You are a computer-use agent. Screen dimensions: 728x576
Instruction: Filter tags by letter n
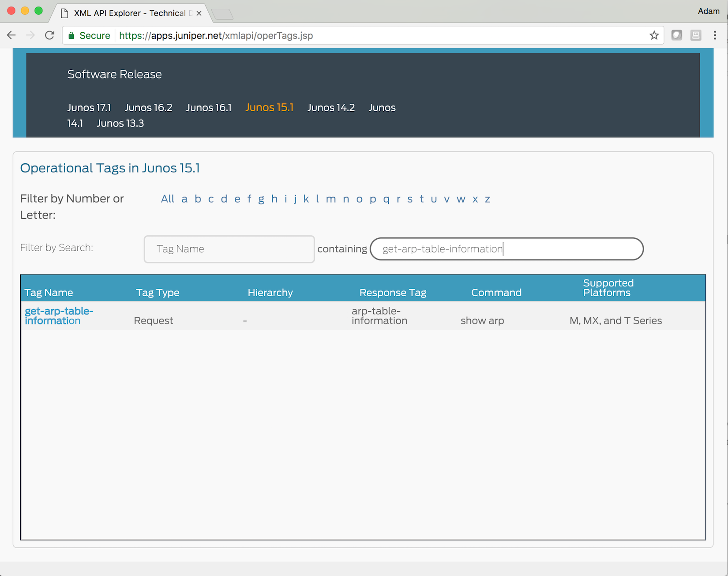coord(346,199)
